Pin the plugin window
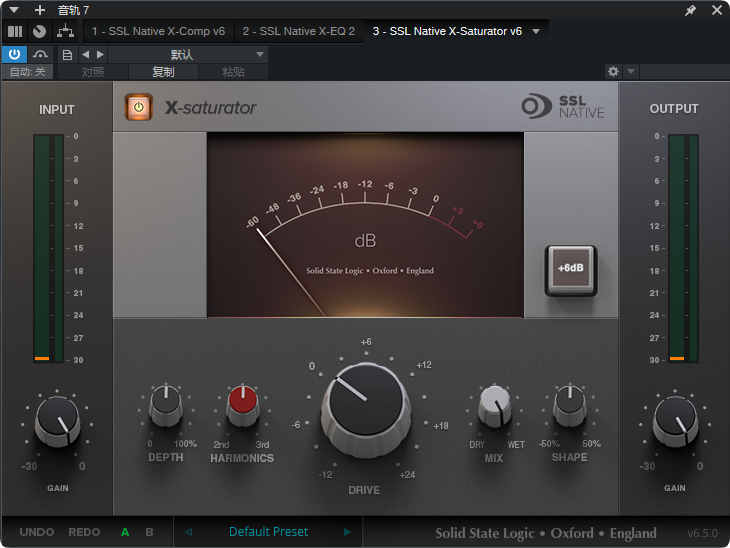Image resolution: width=730 pixels, height=548 pixels. point(690,10)
